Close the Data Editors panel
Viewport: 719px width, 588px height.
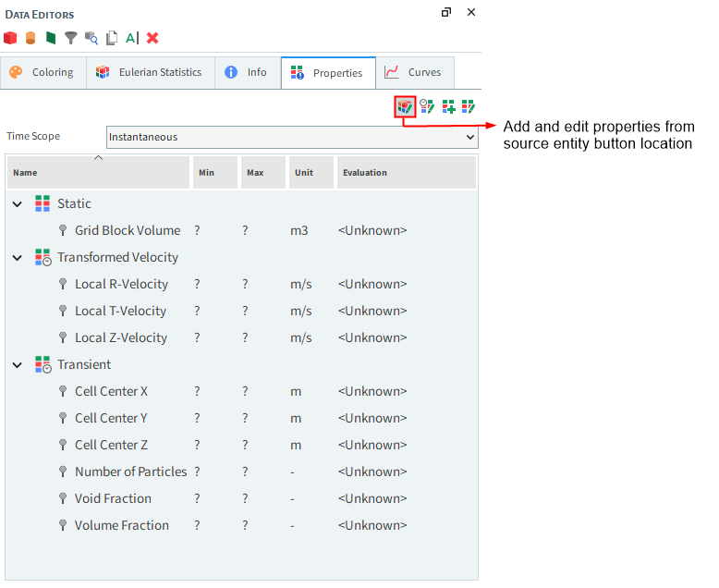[x=471, y=12]
